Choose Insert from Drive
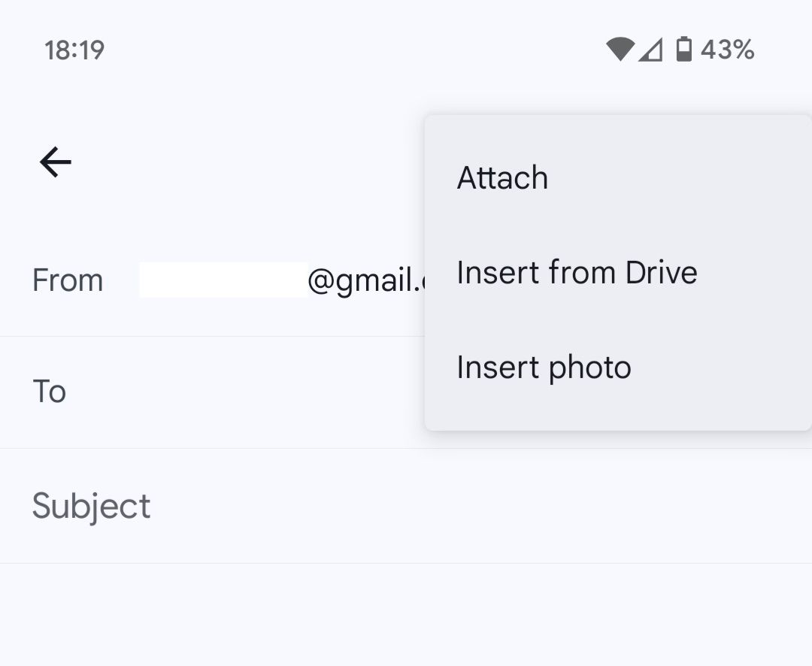The image size is (812, 666). point(576,272)
